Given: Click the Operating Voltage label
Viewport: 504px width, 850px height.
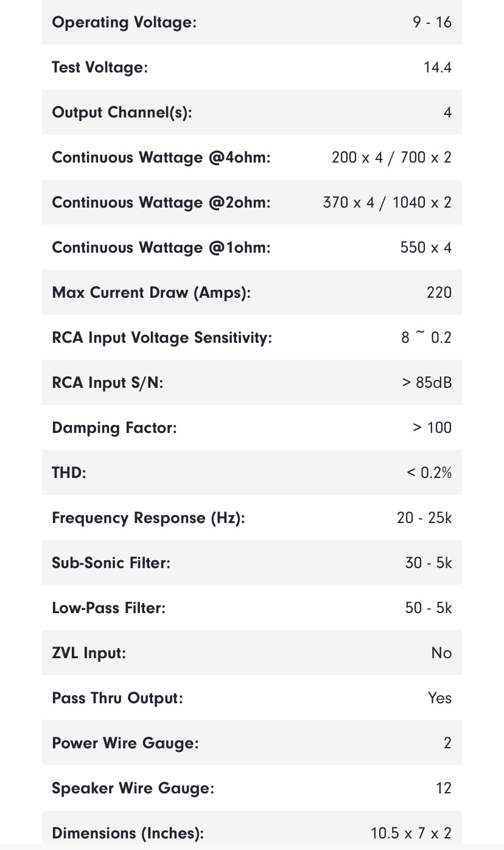Looking at the screenshot, I should 124,23.
